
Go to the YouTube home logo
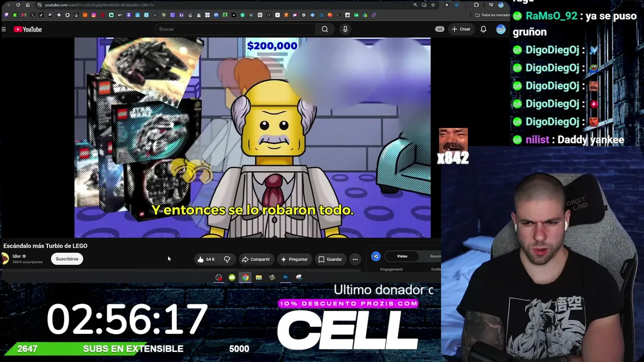[28, 29]
